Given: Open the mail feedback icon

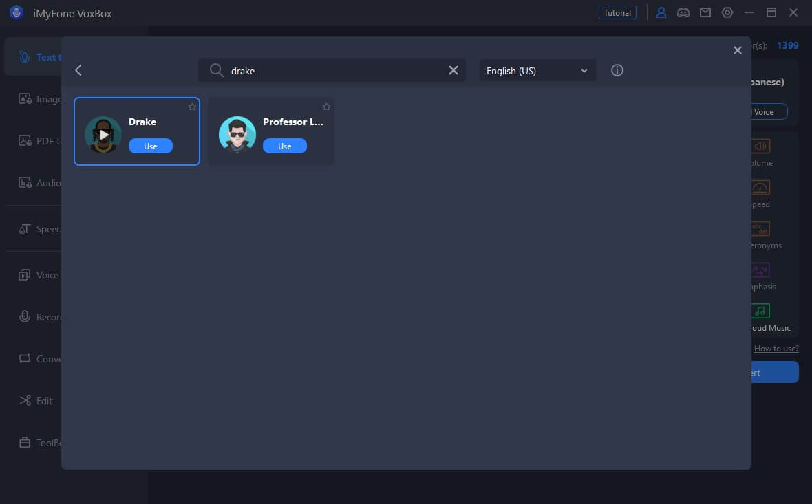Looking at the screenshot, I should tap(705, 12).
